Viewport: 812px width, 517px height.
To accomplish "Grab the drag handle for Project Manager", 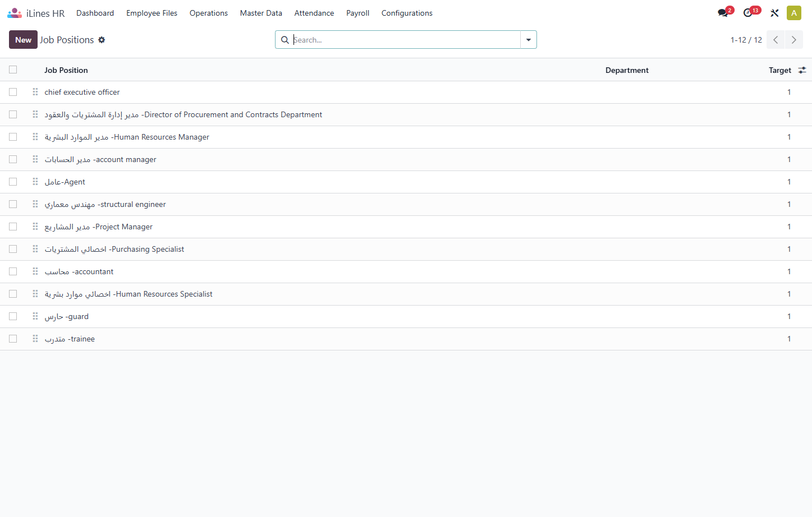I will point(35,227).
